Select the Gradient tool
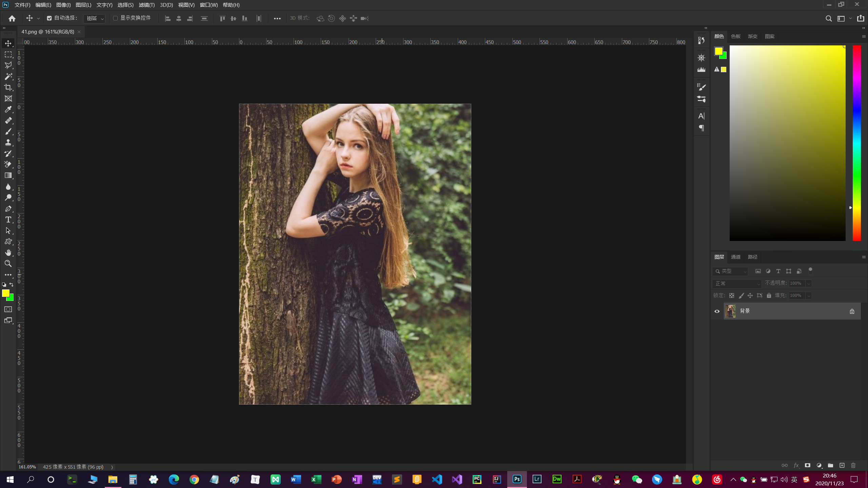Viewport: 868px width, 488px height. pyautogui.click(x=8, y=175)
